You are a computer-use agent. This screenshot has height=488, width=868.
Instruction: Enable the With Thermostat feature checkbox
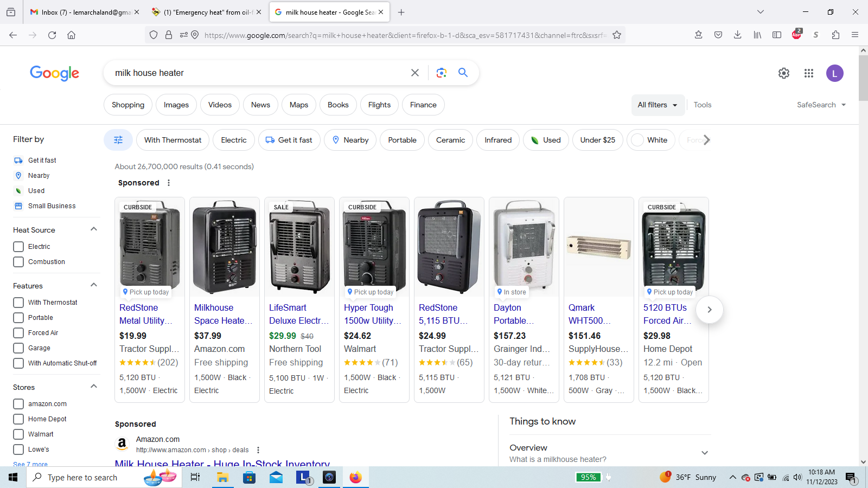(18, 303)
